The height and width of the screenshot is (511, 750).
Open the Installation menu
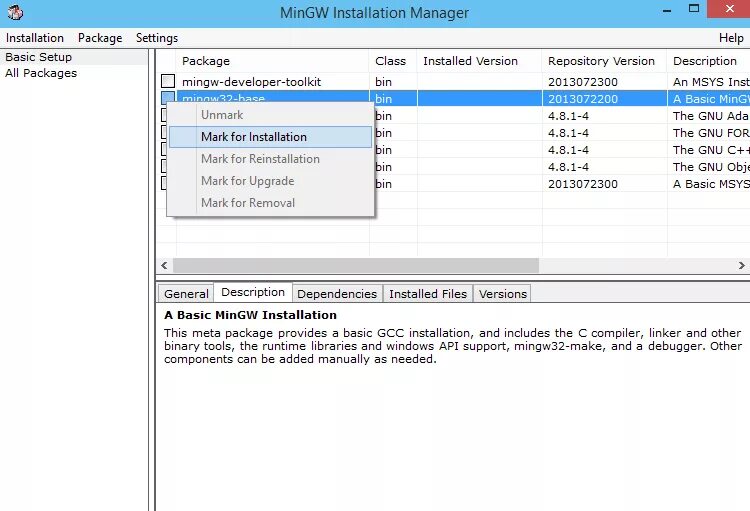[35, 38]
